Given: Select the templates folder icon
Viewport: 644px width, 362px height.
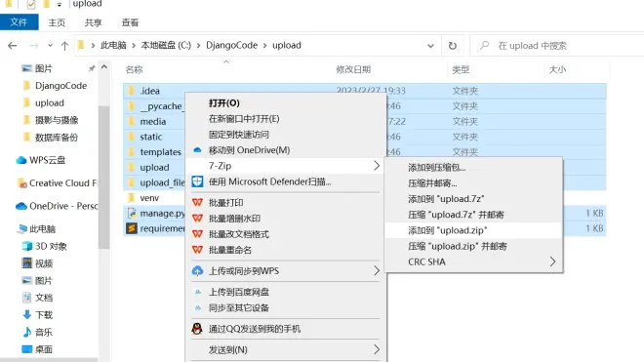Looking at the screenshot, I should pyautogui.click(x=132, y=151).
